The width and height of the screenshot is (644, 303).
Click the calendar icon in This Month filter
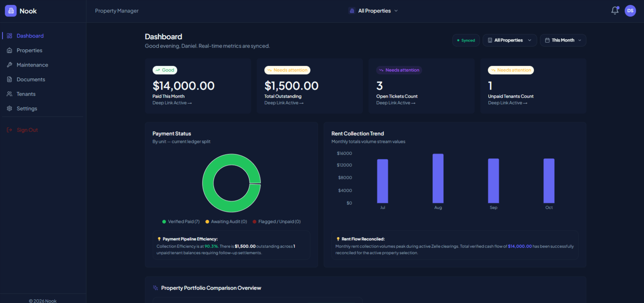click(547, 40)
